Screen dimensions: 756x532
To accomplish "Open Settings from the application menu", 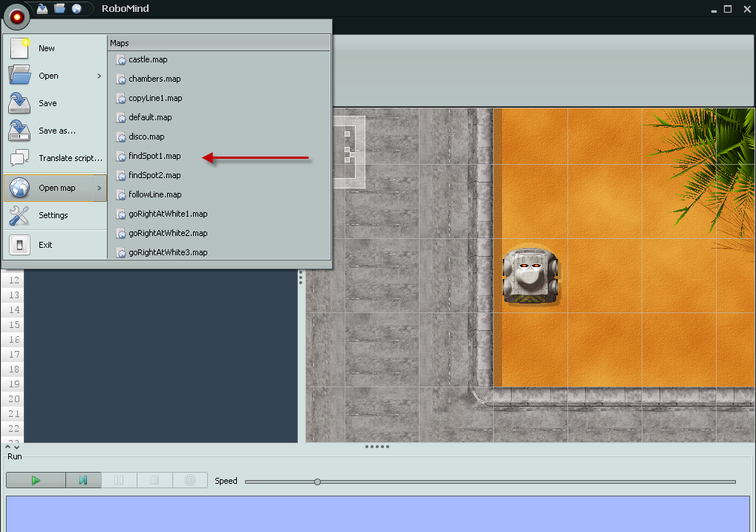I will click(55, 215).
